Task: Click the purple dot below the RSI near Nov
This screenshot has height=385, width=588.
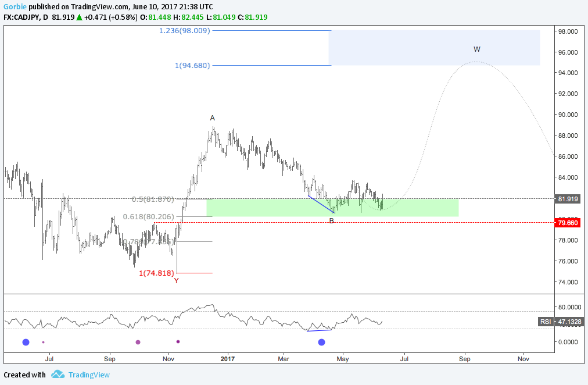Action: 178,341
